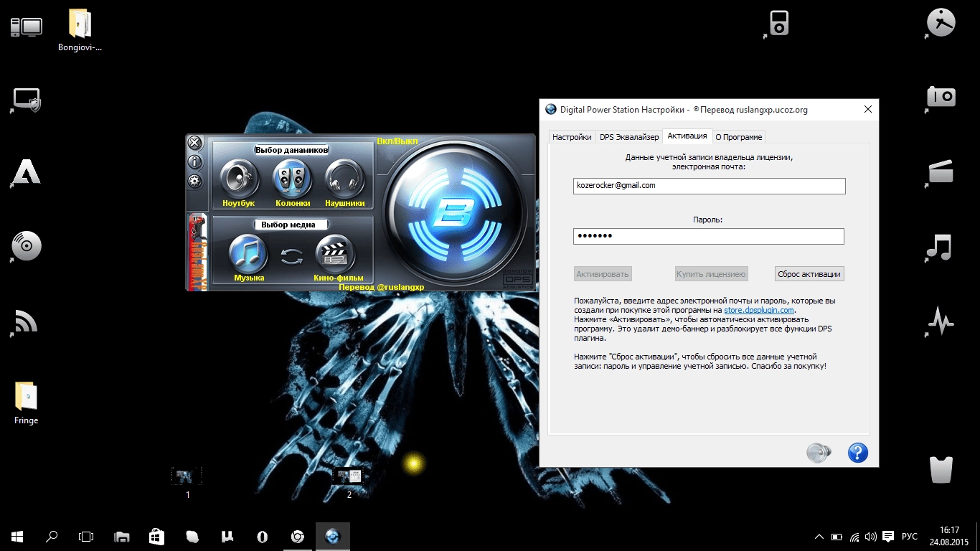The image size is (980, 551).
Task: Click the email address input field
Action: coord(710,186)
